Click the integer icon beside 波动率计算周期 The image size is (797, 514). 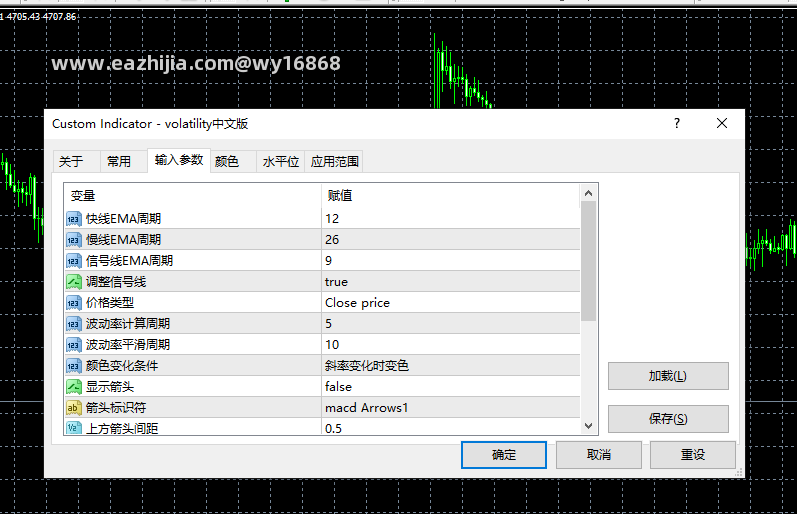coord(74,324)
